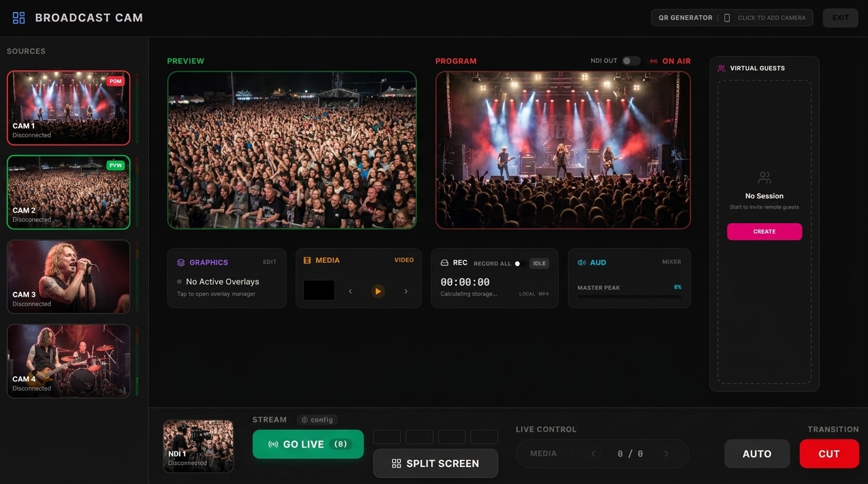Click the phone icon beside Click to Add Camera
This screenshot has width=868, height=484.
727,18
